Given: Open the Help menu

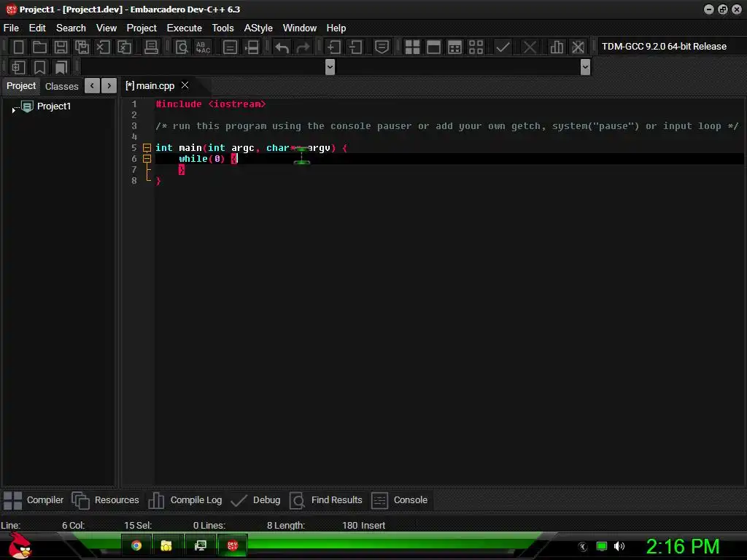Looking at the screenshot, I should tap(336, 28).
